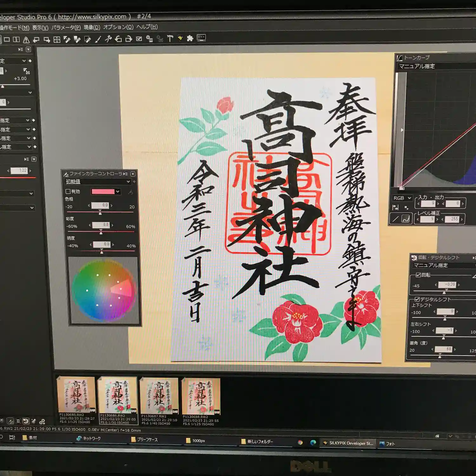Click the scissors icon in the toolbar
This screenshot has height=476, width=476.
coord(108,39)
